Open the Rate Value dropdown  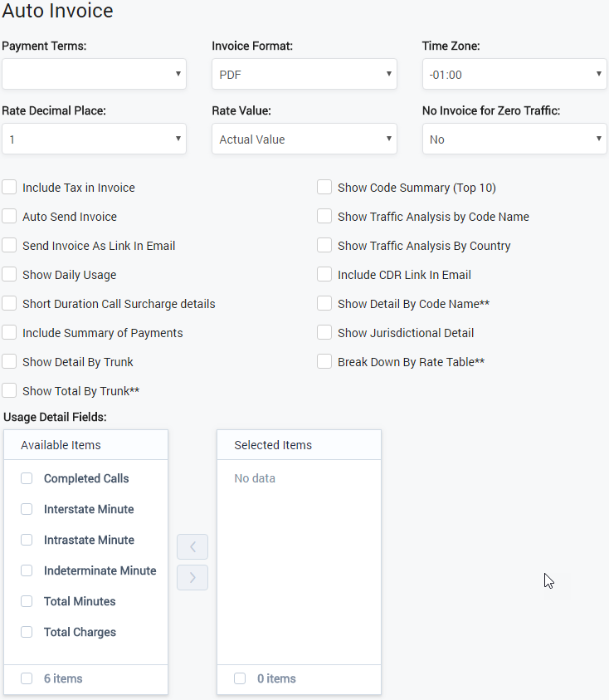click(x=304, y=139)
